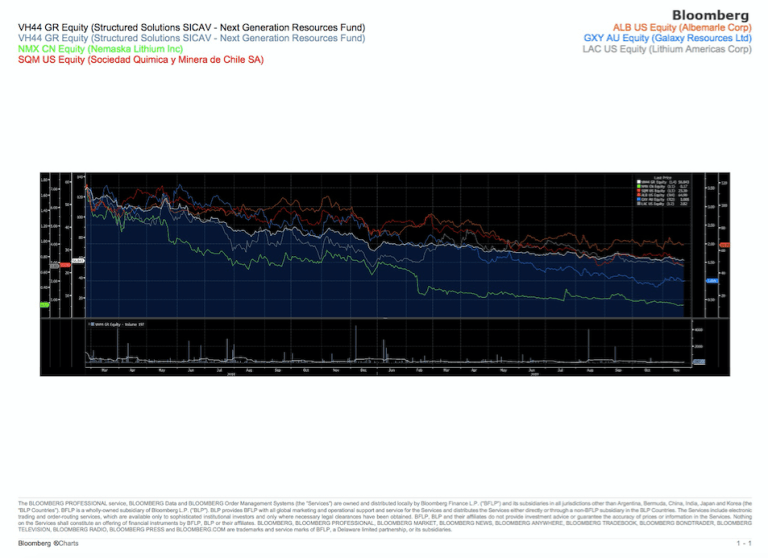Open the NMX CN Equity (Nemaska Lithium Inc) header label

coord(87,48)
